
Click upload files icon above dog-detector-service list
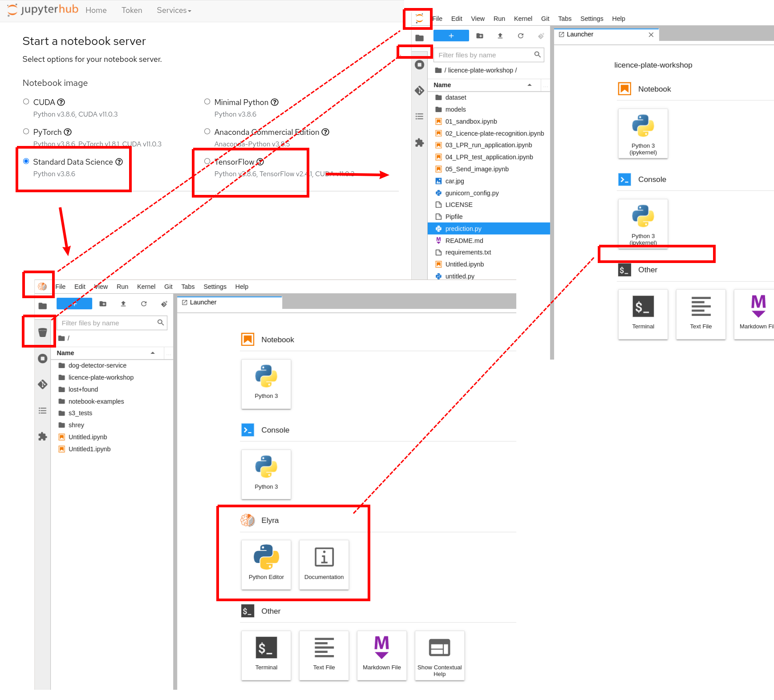123,304
